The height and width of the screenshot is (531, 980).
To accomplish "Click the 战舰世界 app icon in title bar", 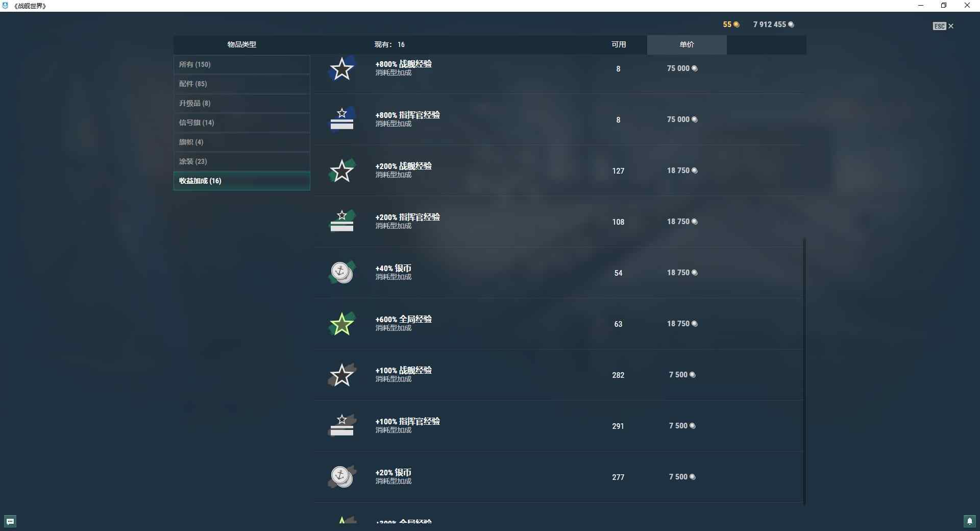I will tap(5, 6).
